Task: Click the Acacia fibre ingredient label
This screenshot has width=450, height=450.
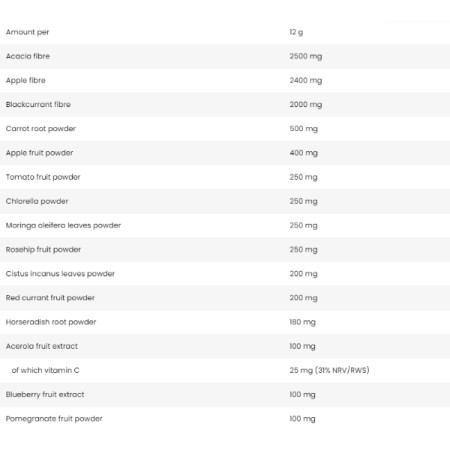Action: 28,56
